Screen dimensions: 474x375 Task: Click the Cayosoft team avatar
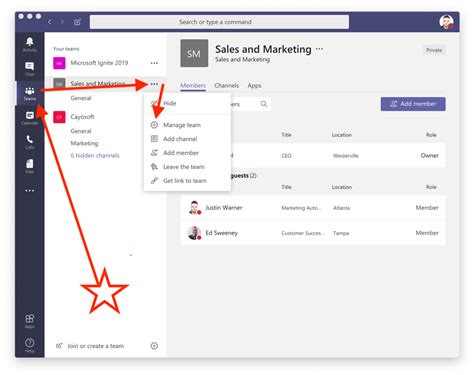point(59,117)
